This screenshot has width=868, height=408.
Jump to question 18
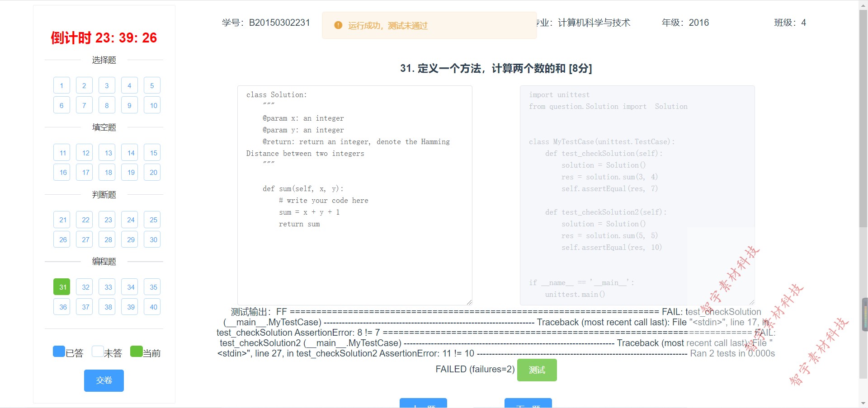(x=107, y=172)
